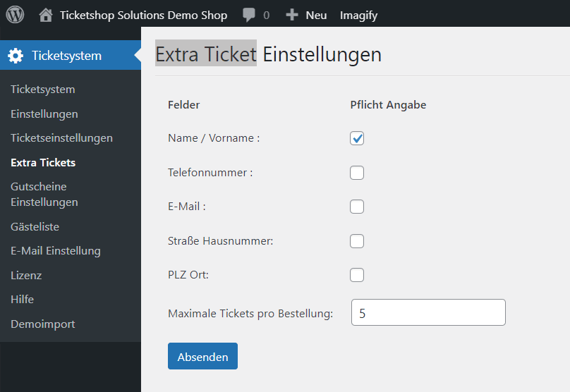Open Ticketsystem submenu item
This screenshot has height=392, width=570.
click(x=43, y=90)
